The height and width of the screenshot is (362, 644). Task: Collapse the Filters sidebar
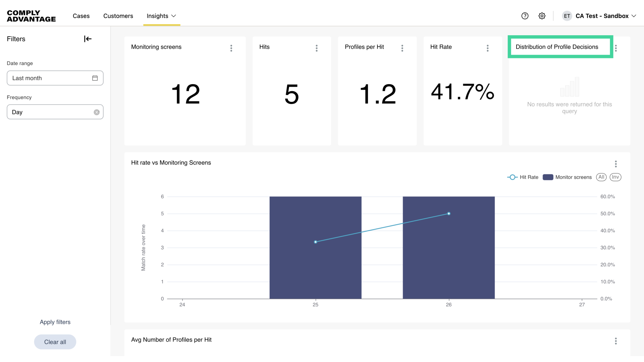point(87,39)
